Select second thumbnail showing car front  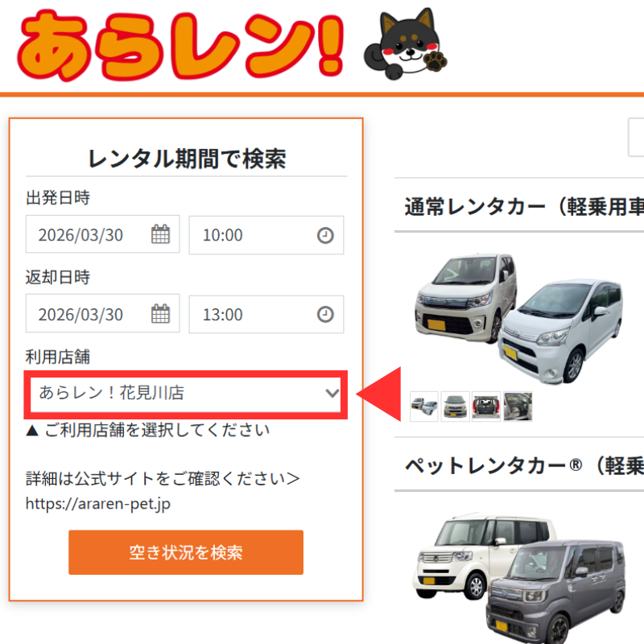[x=455, y=407]
